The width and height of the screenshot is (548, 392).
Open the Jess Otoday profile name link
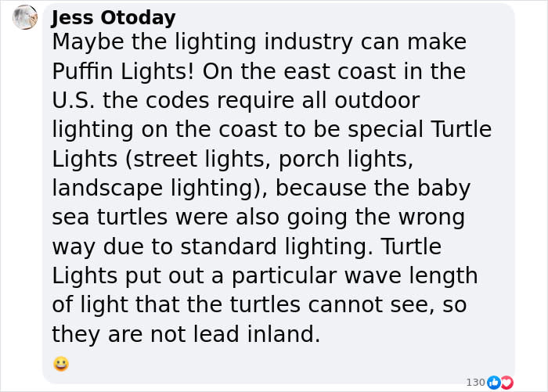tap(114, 18)
